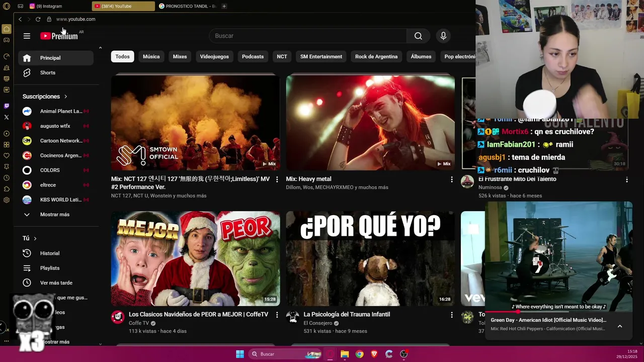Go back with the browser arrow
644x362 pixels.
[20, 19]
